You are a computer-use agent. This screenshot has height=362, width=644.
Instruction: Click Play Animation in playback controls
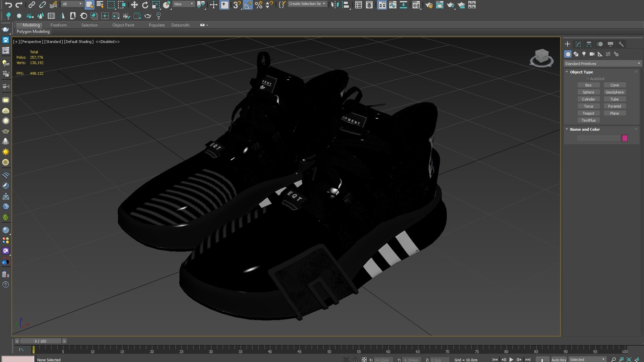click(511, 359)
